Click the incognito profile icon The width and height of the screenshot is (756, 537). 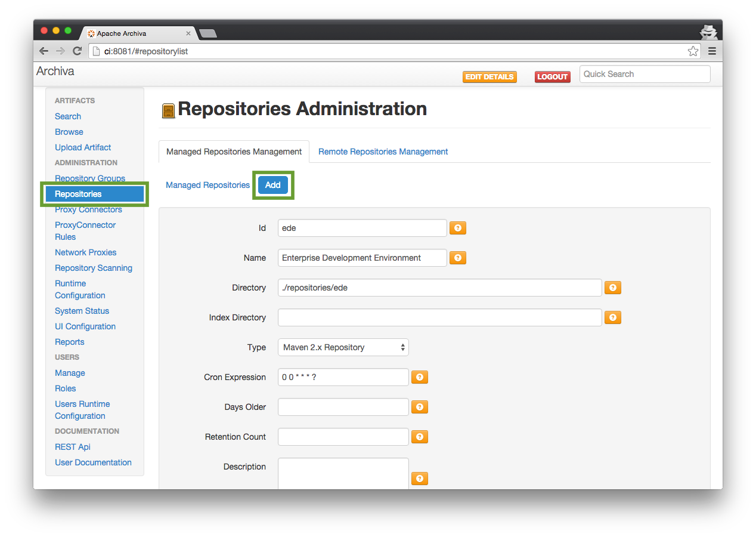point(708,32)
